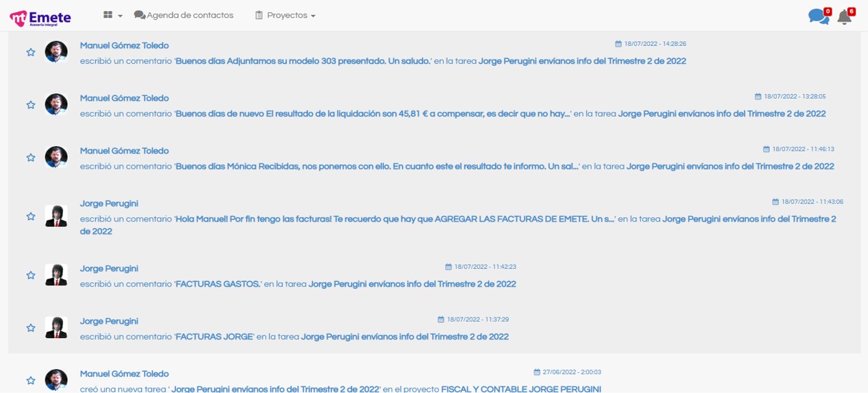Open Agenda de contactos
This screenshot has height=393, width=868.
[184, 15]
